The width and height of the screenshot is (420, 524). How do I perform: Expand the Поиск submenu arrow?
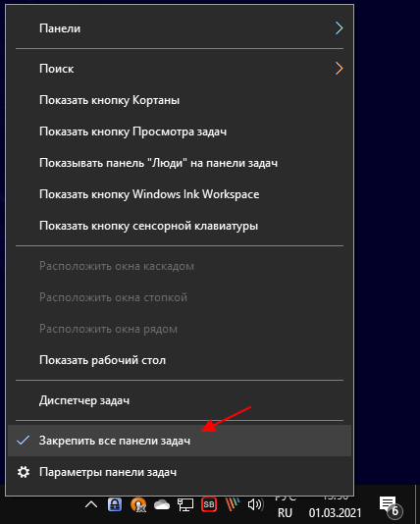339,68
